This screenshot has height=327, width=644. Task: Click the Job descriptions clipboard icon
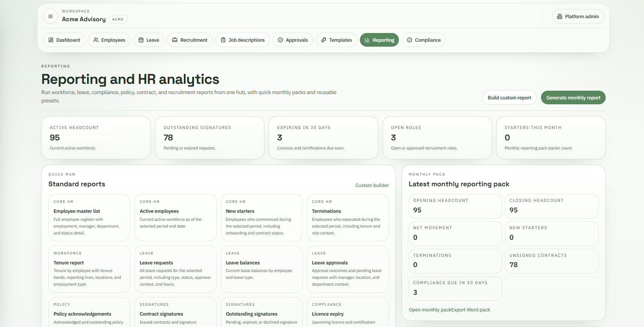[223, 40]
